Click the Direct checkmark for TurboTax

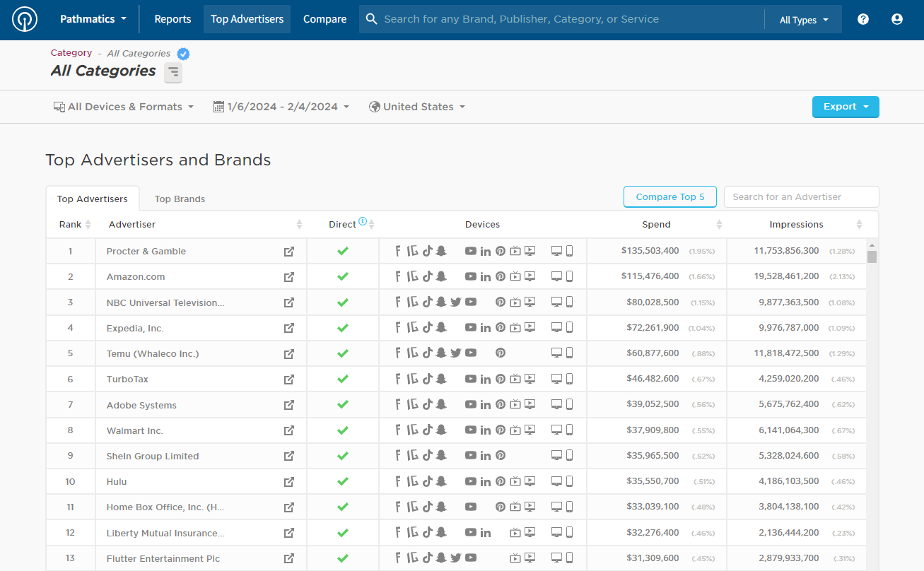(343, 379)
